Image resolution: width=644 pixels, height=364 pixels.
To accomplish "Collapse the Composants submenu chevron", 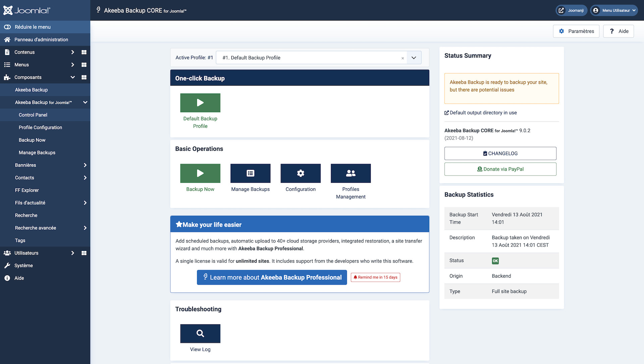I will click(72, 77).
